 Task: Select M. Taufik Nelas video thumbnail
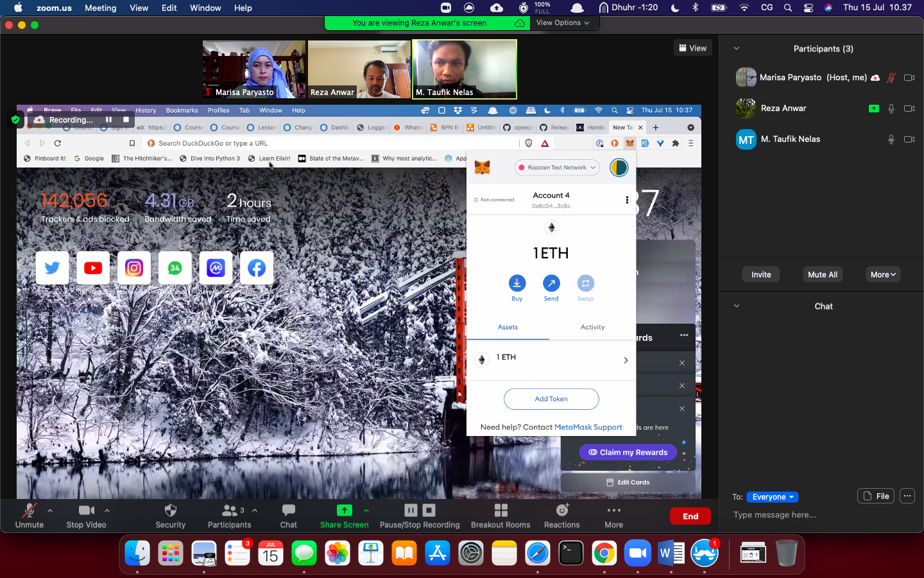tap(465, 69)
